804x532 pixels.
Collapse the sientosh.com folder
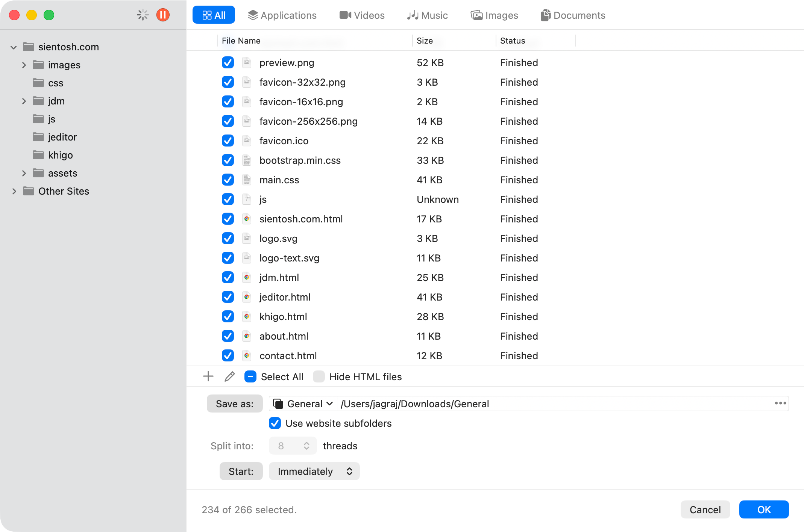[x=14, y=47]
